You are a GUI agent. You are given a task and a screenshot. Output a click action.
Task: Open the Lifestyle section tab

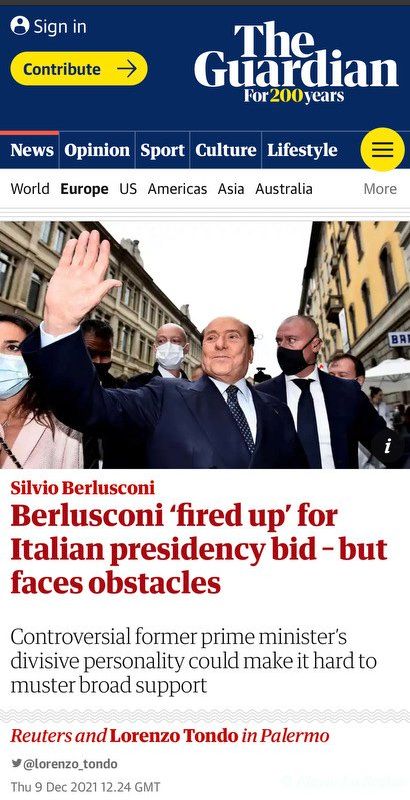[302, 150]
